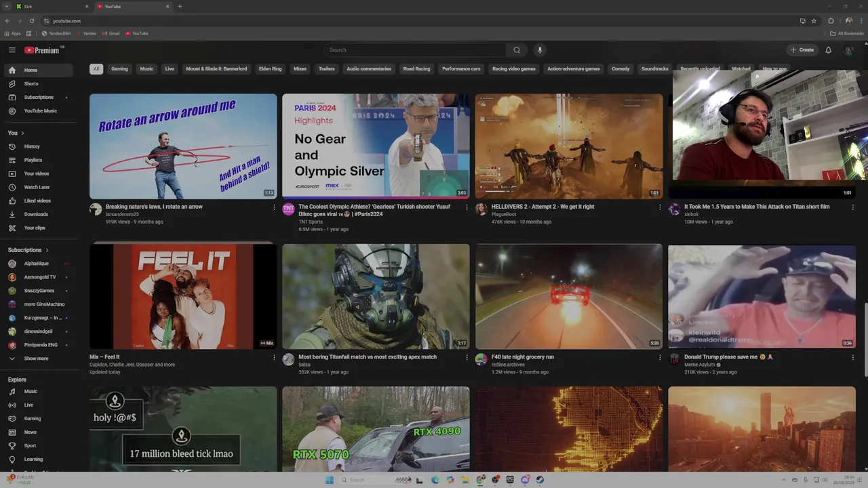Viewport: 868px width, 488px height.
Task: Select the Mount & Blade II: Bannerlord chip
Action: click(x=216, y=68)
